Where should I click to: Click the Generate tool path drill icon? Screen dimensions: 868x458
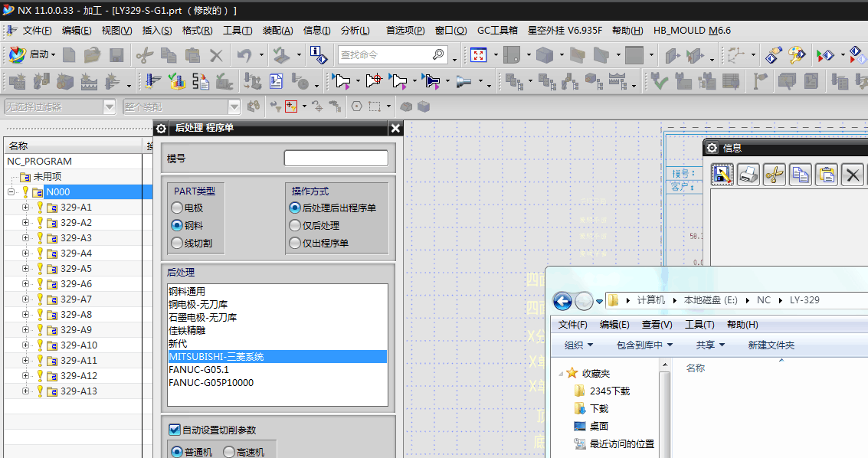[153, 82]
